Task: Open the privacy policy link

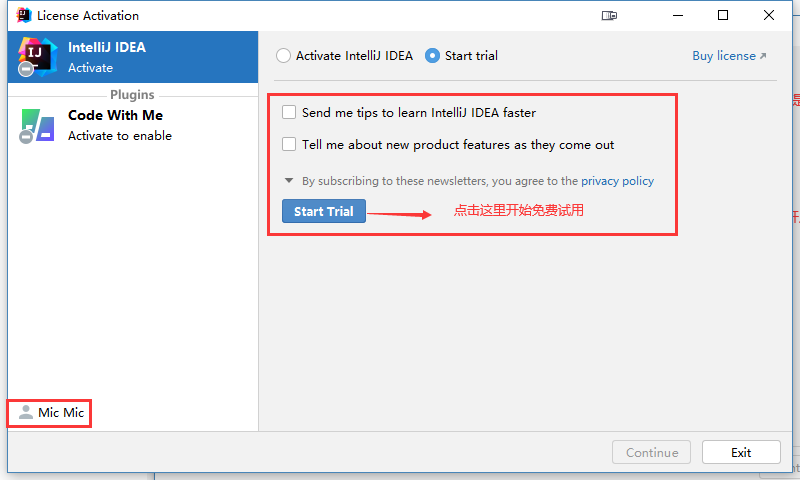Action: click(617, 181)
